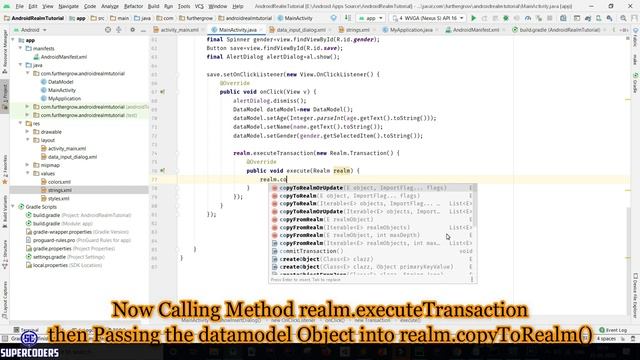Open the Build Variants side tab
This screenshot has width=640, height=360.
coord(5,211)
